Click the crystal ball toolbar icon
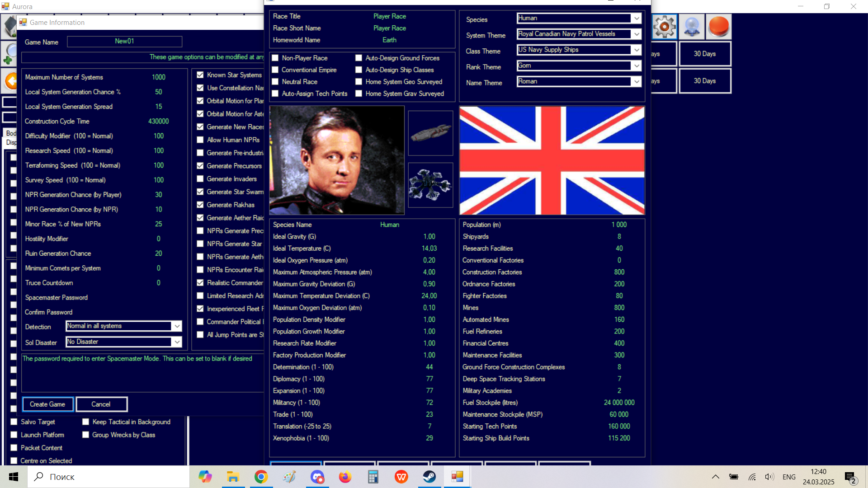This screenshot has height=488, width=868. 692,27
